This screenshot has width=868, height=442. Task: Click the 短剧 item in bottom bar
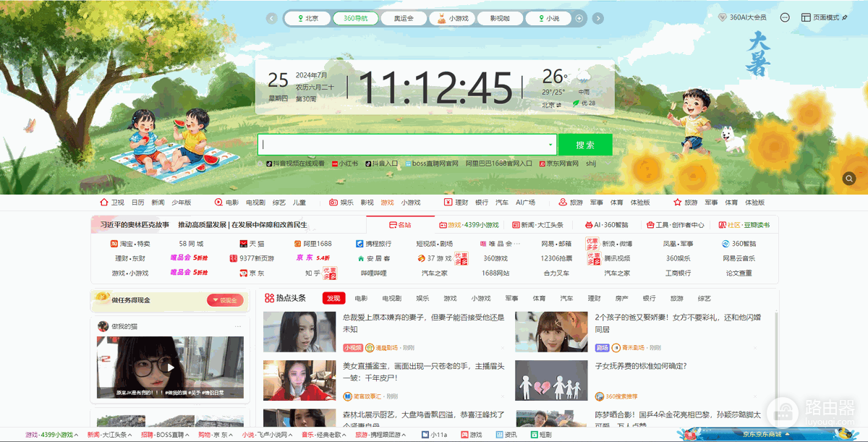pos(540,435)
